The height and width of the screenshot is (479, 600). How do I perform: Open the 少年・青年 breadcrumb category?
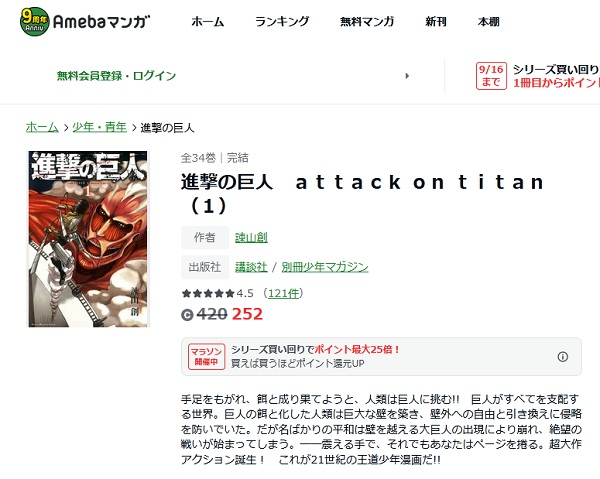pos(99,127)
